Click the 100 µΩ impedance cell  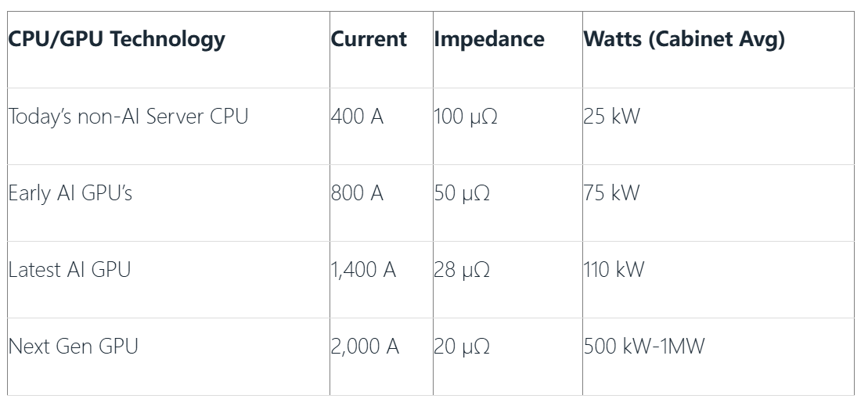pos(466,117)
